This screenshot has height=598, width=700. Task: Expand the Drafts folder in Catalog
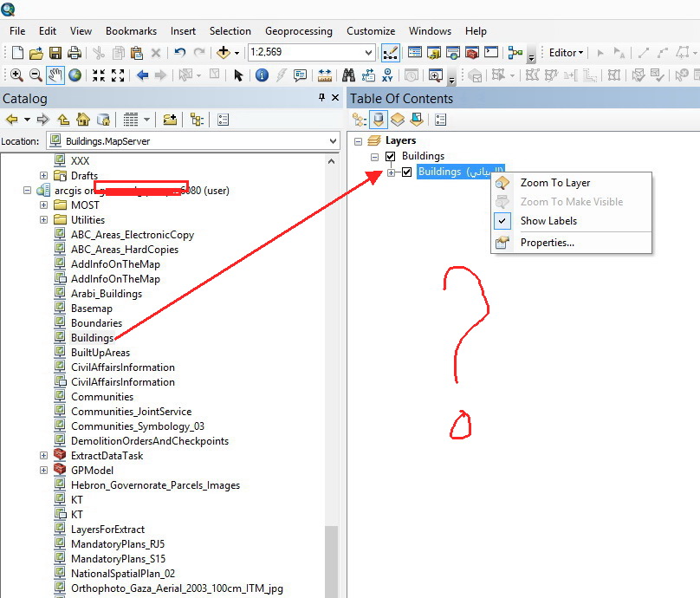click(43, 176)
